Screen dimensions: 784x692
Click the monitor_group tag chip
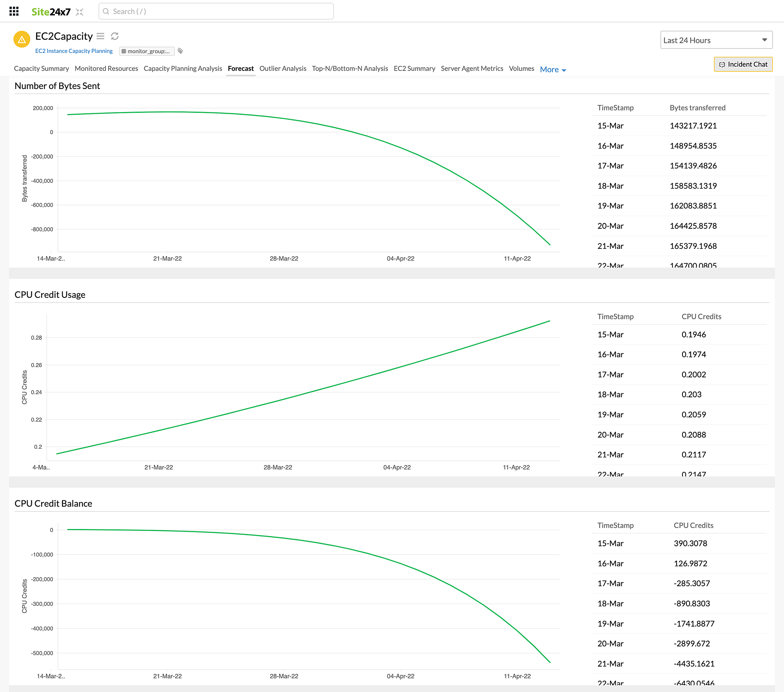click(x=147, y=51)
